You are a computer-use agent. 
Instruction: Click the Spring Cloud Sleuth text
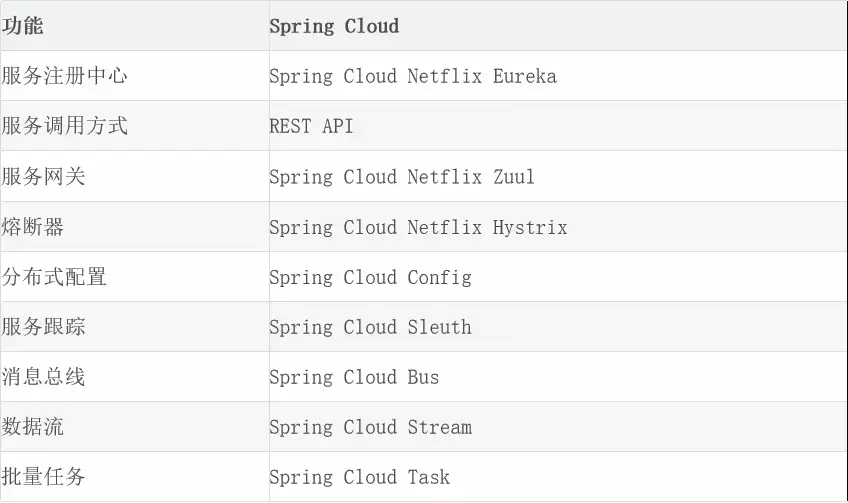pos(370,327)
